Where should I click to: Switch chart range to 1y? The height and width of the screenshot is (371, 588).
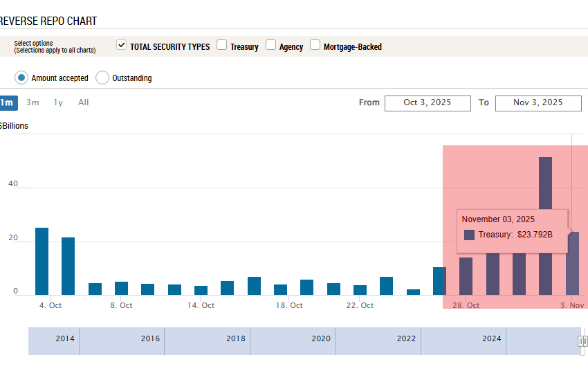point(59,102)
